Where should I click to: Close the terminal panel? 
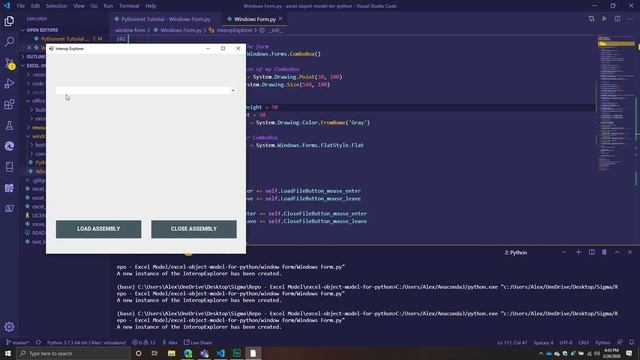(630, 252)
